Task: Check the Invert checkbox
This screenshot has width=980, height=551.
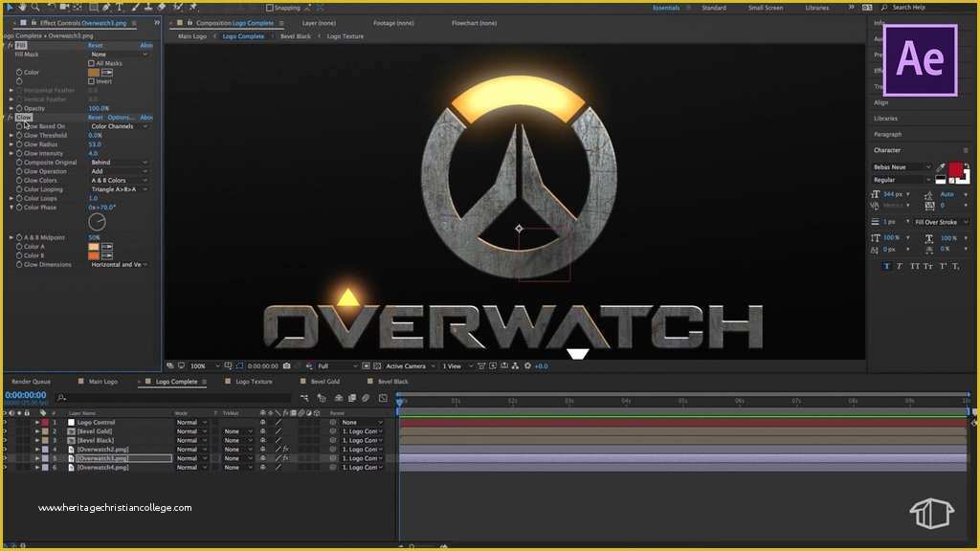Action: 91,81
